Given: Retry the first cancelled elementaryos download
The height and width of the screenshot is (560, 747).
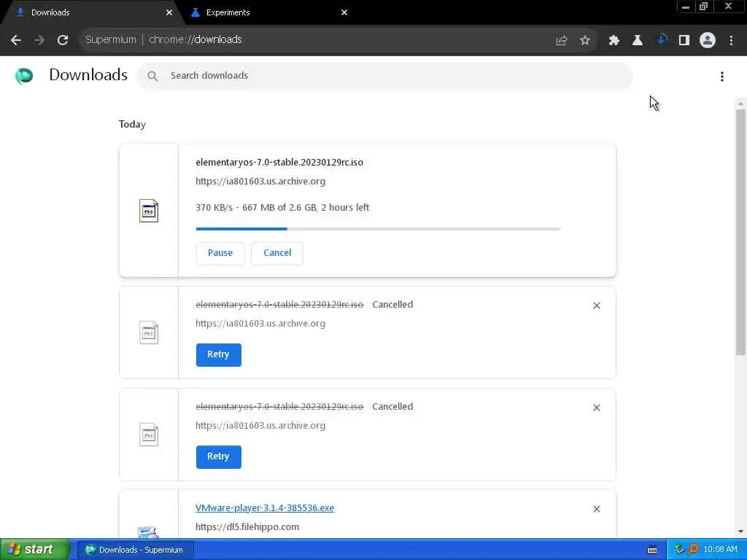Looking at the screenshot, I should 218,355.
